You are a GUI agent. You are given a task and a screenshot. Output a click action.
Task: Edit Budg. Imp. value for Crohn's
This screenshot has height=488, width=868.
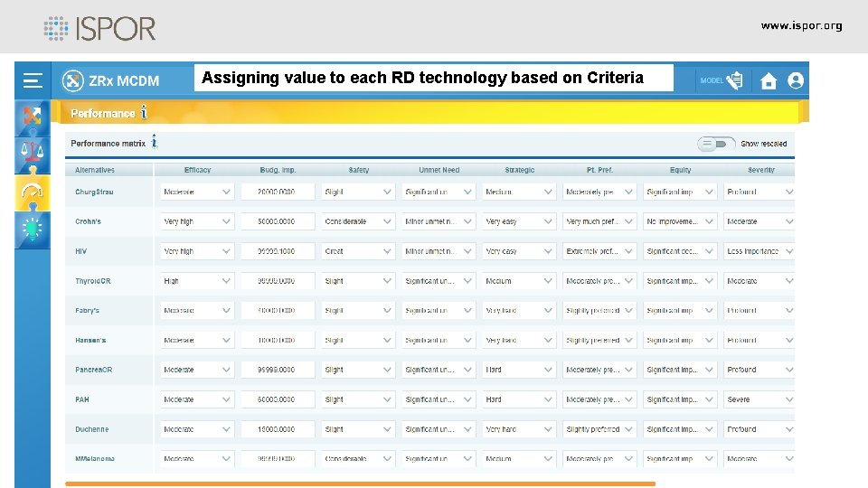[x=278, y=221]
